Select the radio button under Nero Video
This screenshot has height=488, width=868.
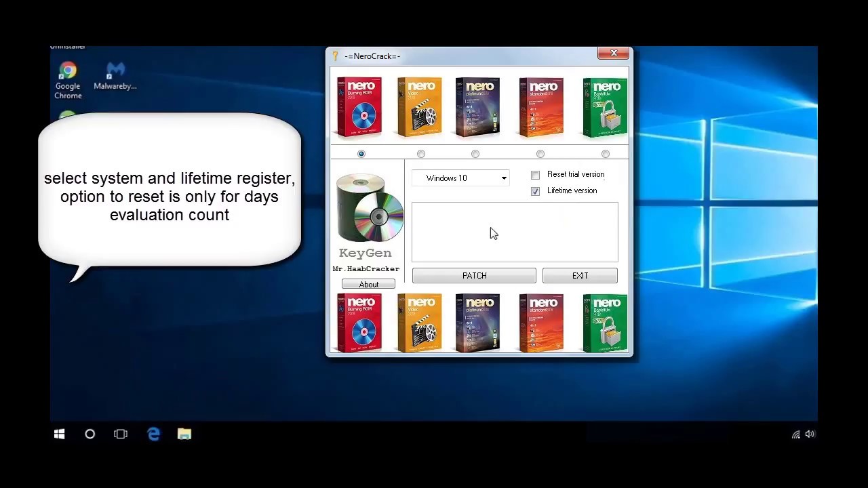click(421, 154)
